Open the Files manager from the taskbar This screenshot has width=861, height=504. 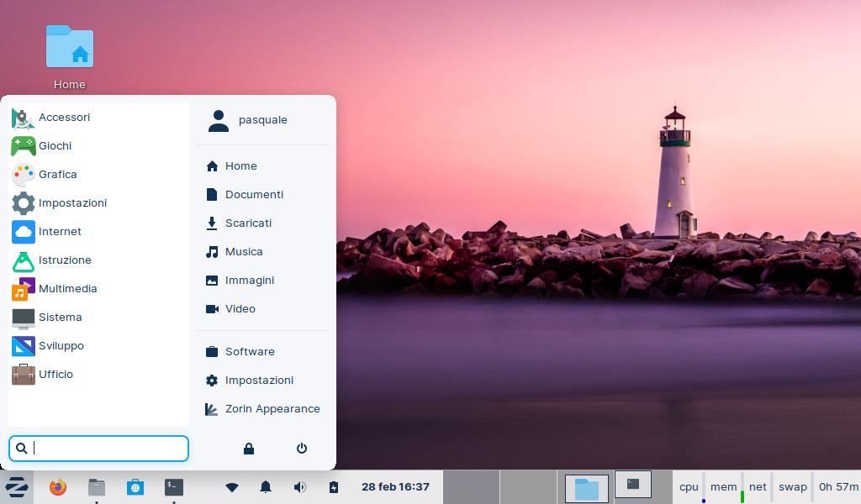pyautogui.click(x=97, y=487)
